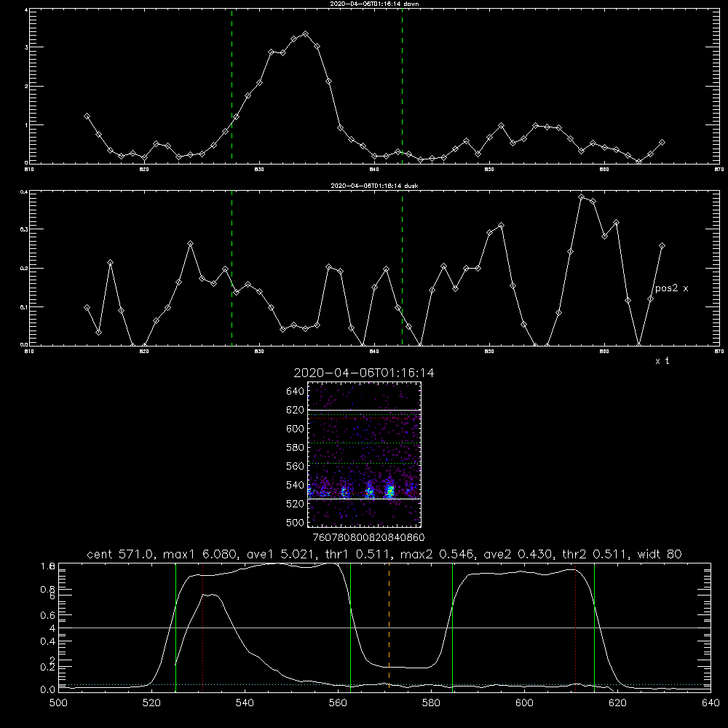Click right green dashed line in dawn plot
The width and height of the screenshot is (728, 728).
coord(402,86)
